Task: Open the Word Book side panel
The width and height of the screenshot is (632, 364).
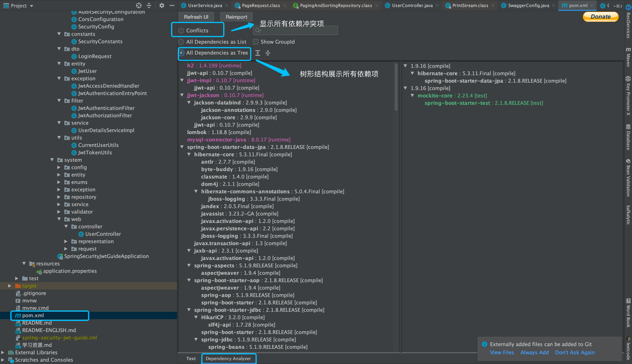Action: tap(628, 313)
